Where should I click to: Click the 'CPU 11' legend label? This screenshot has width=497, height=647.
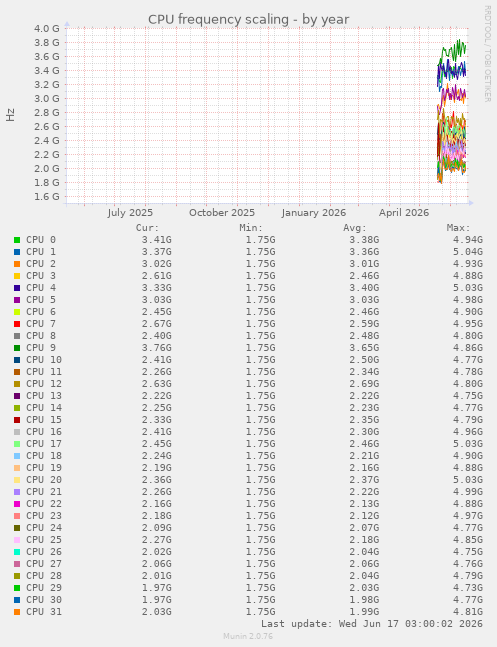tap(44, 371)
